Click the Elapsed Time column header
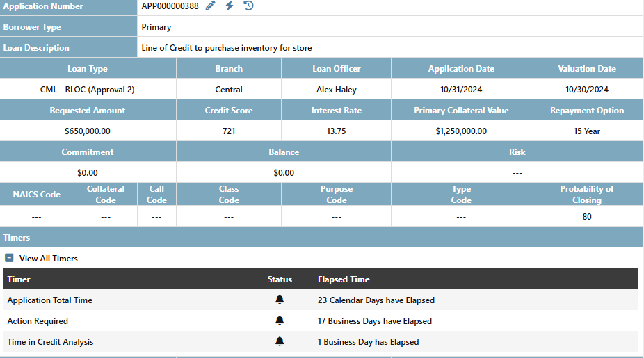 [x=344, y=279]
